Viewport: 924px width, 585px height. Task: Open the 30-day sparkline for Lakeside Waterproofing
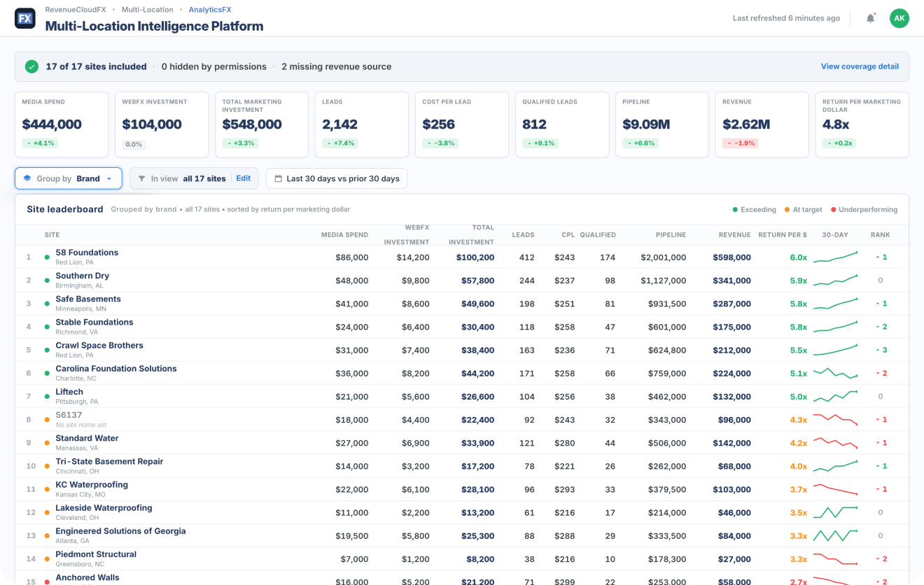[x=835, y=512]
